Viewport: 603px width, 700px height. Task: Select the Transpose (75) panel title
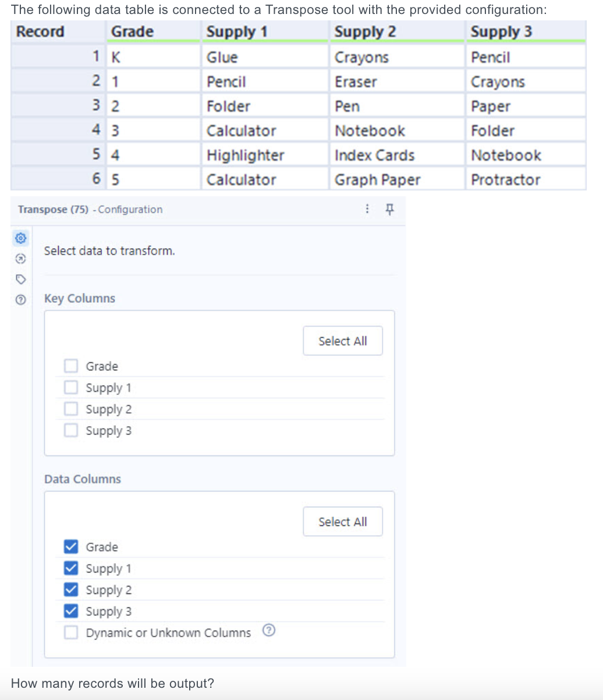click(x=53, y=209)
